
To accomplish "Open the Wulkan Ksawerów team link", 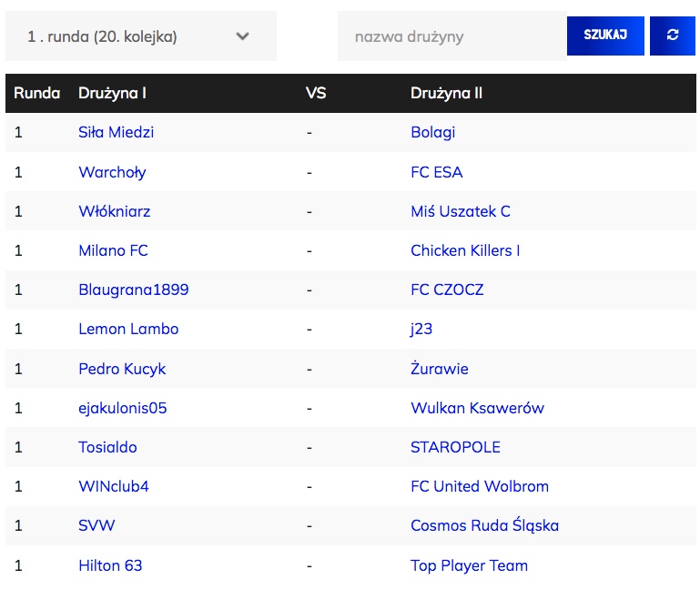I will point(477,408).
